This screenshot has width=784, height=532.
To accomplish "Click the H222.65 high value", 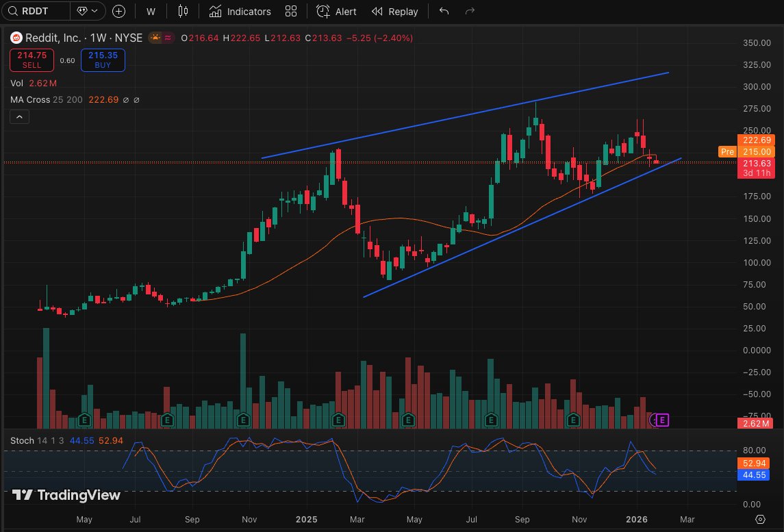I will coord(242,38).
